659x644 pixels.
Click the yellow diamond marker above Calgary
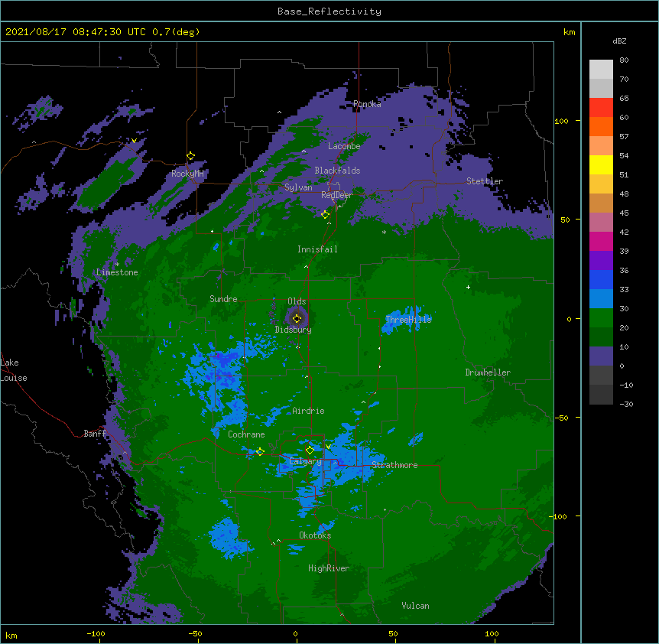310,450
